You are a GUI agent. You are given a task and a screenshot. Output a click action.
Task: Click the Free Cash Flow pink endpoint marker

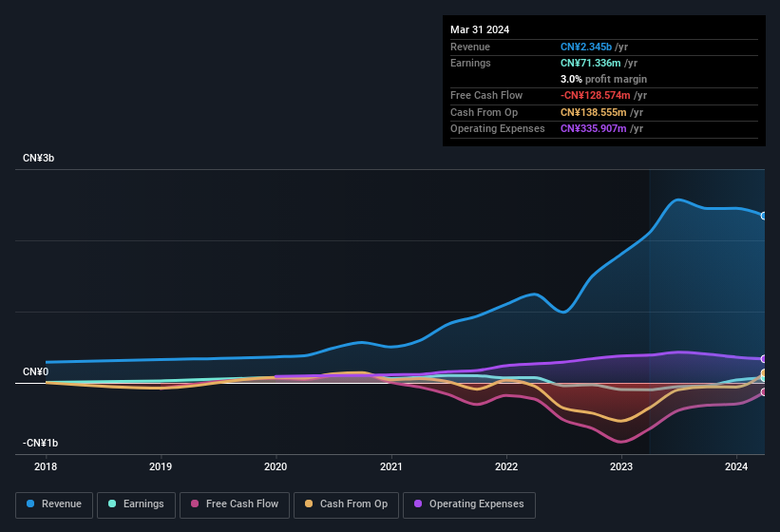[764, 392]
